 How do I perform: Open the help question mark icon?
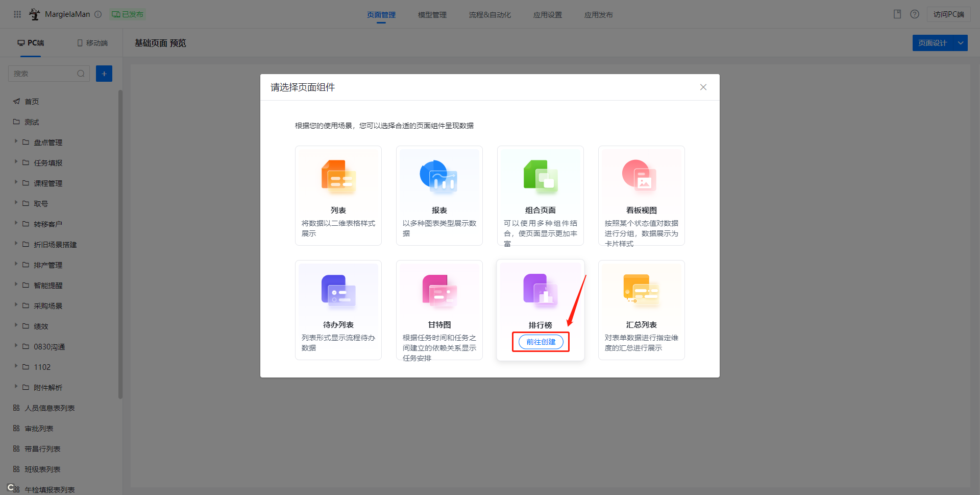915,14
